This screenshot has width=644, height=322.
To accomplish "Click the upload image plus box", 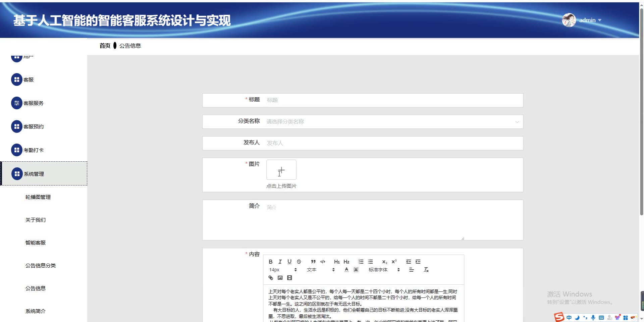I will click(x=281, y=170).
